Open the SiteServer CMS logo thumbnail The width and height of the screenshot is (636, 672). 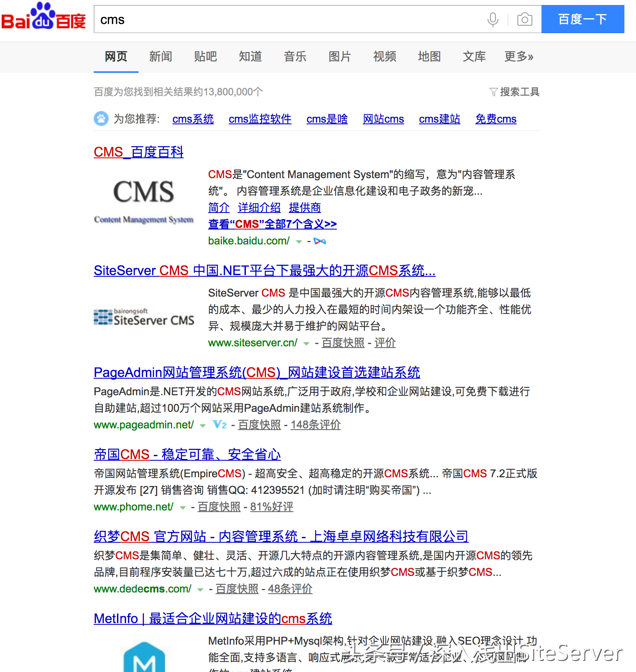pyautogui.click(x=144, y=317)
